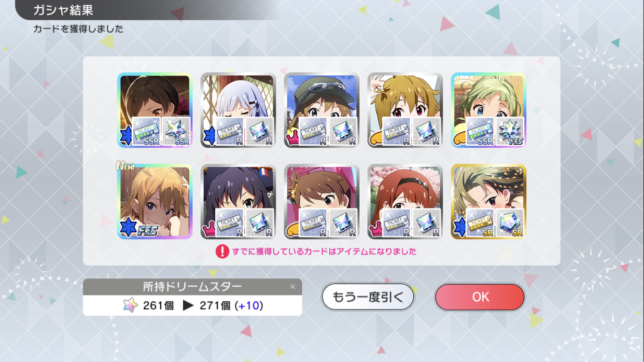This screenshot has height=362, width=644.
Task: Open the green-haired SSR FES card
Action: (x=489, y=110)
